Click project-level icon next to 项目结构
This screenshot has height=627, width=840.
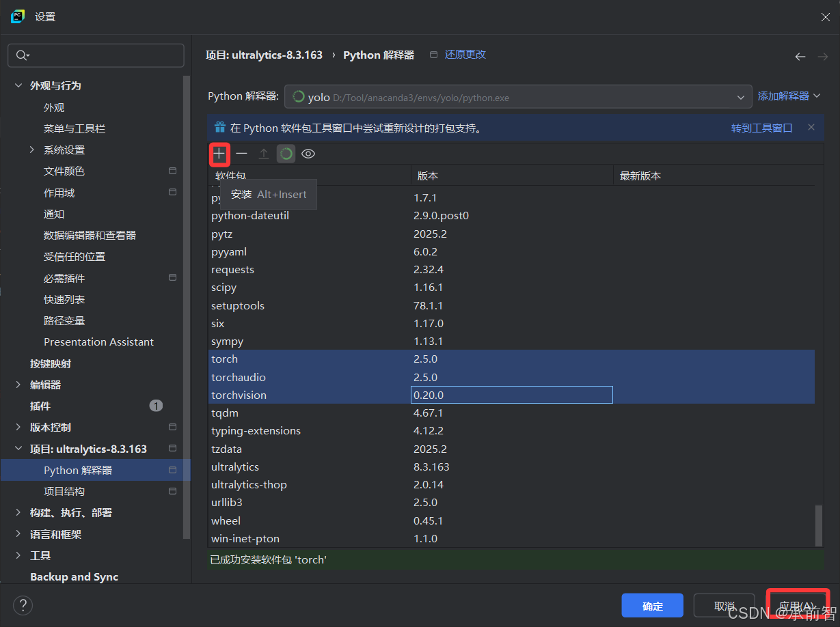(x=172, y=491)
